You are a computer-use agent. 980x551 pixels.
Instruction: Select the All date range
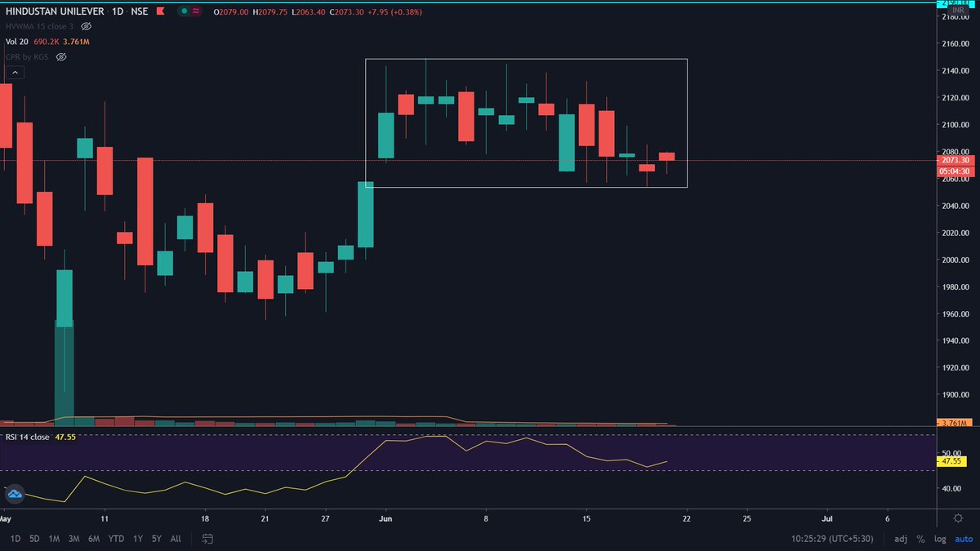[176, 539]
